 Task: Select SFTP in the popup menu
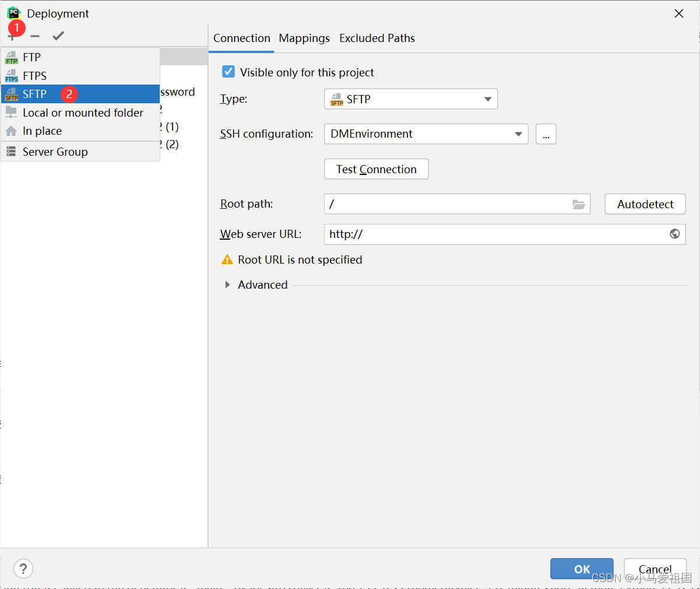pyautogui.click(x=80, y=94)
